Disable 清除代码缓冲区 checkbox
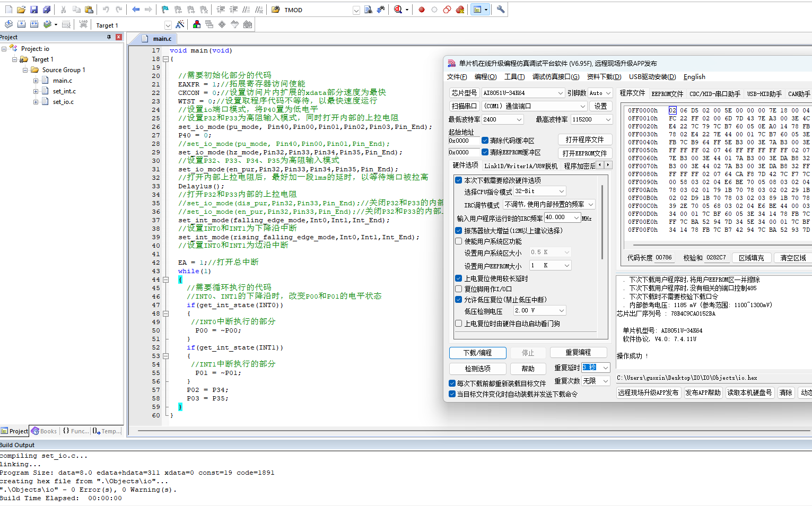 click(x=485, y=141)
